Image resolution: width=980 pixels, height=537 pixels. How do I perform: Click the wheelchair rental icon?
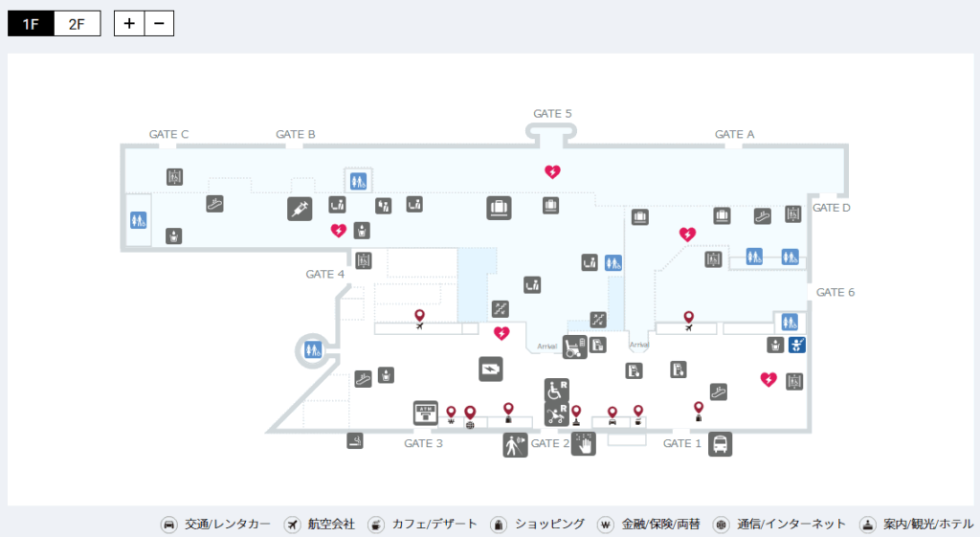[556, 390]
